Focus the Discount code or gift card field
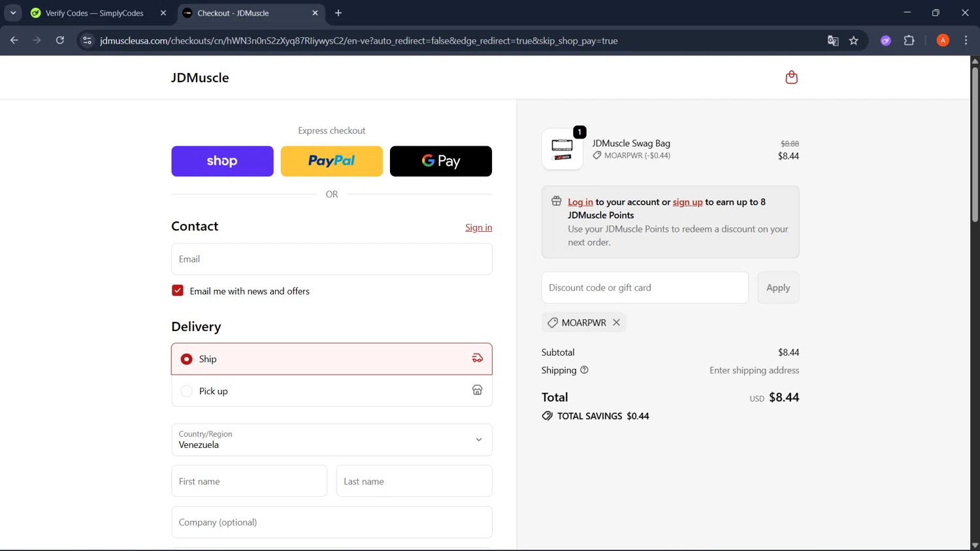Viewport: 980px width, 551px height. pyautogui.click(x=645, y=287)
